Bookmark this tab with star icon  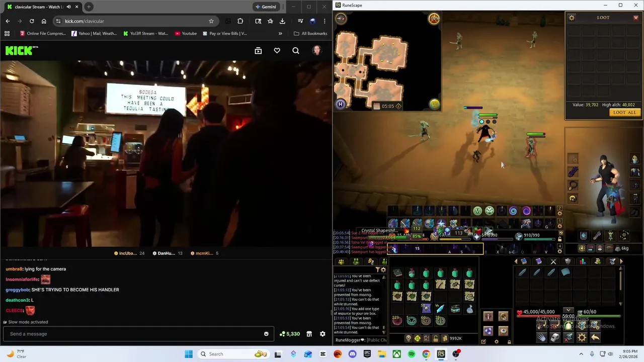(211, 21)
